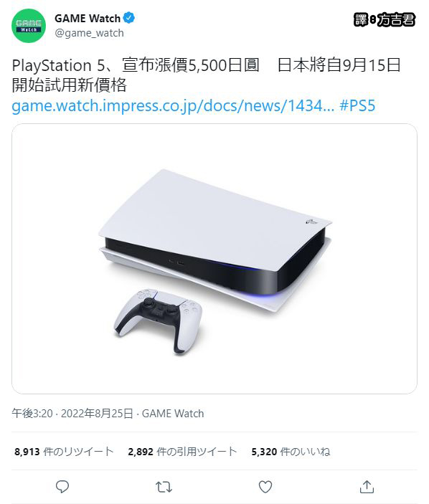Screen dimensions: 429x504
Task: Like the tweet with heart icon
Action: (265, 487)
